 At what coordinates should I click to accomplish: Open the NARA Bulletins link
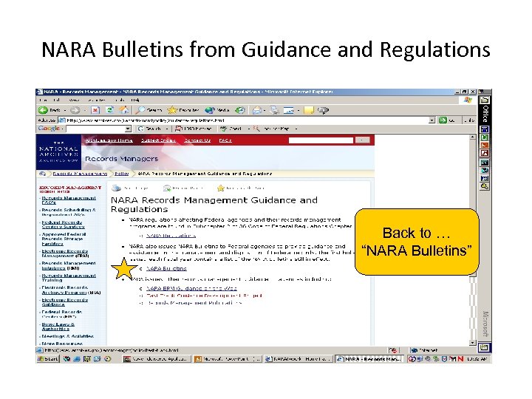click(166, 268)
